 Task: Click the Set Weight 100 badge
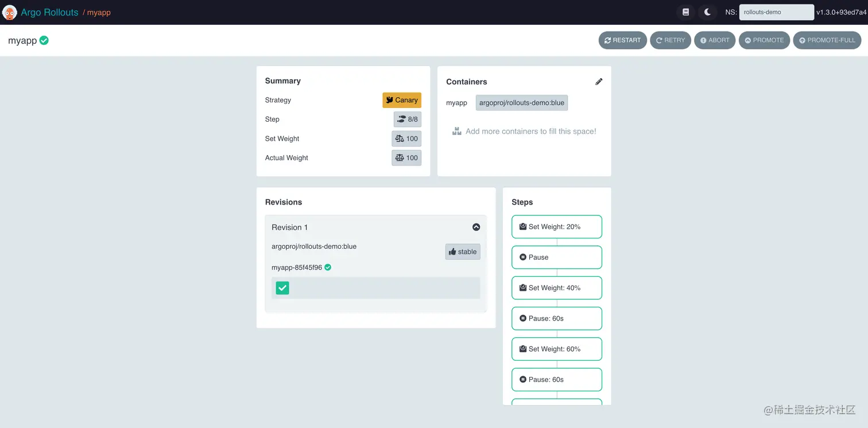tap(406, 138)
